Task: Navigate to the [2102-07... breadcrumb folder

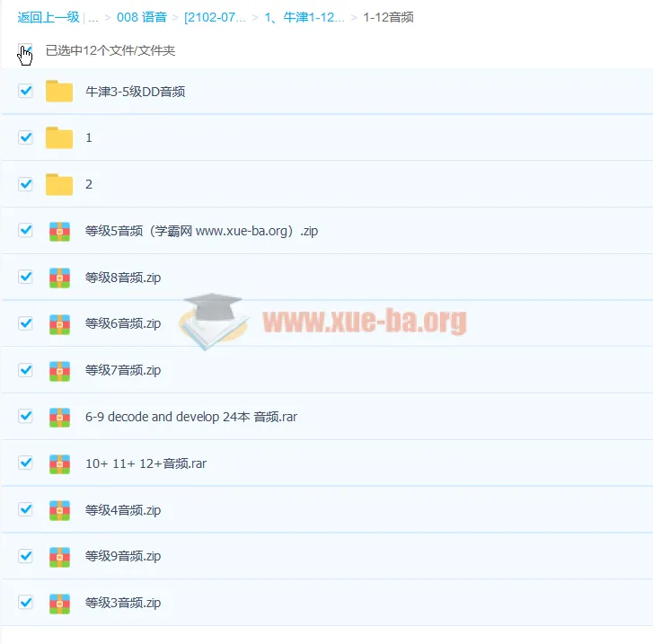Action: [215, 17]
